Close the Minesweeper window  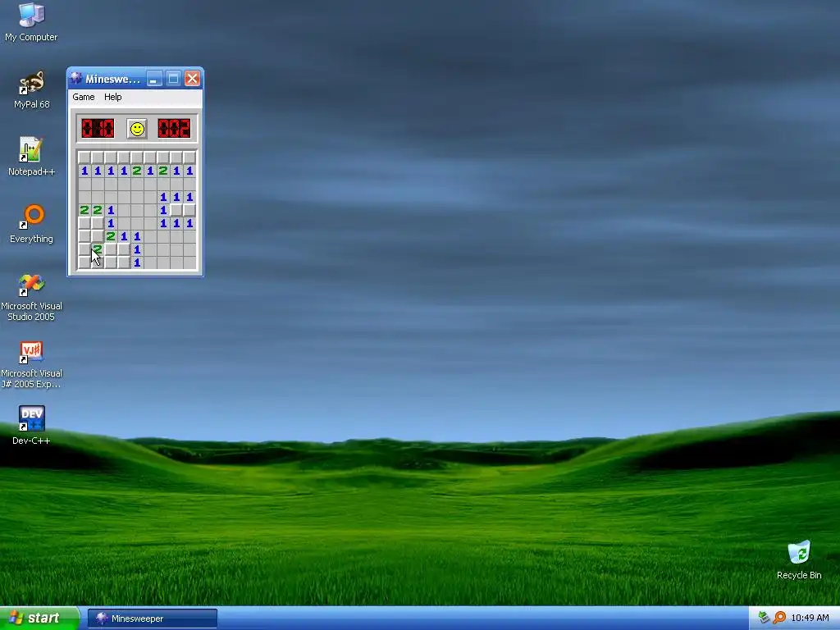(x=192, y=79)
